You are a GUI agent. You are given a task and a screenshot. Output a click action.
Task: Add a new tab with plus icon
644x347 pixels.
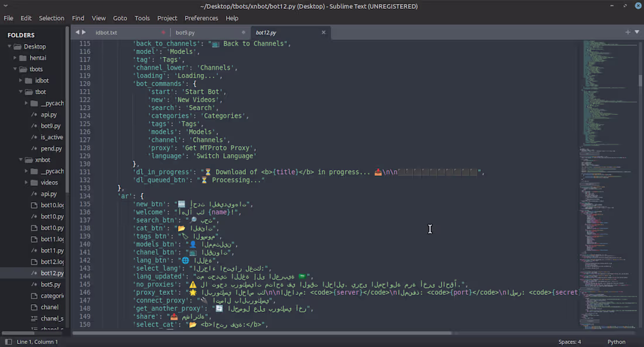coord(628,32)
